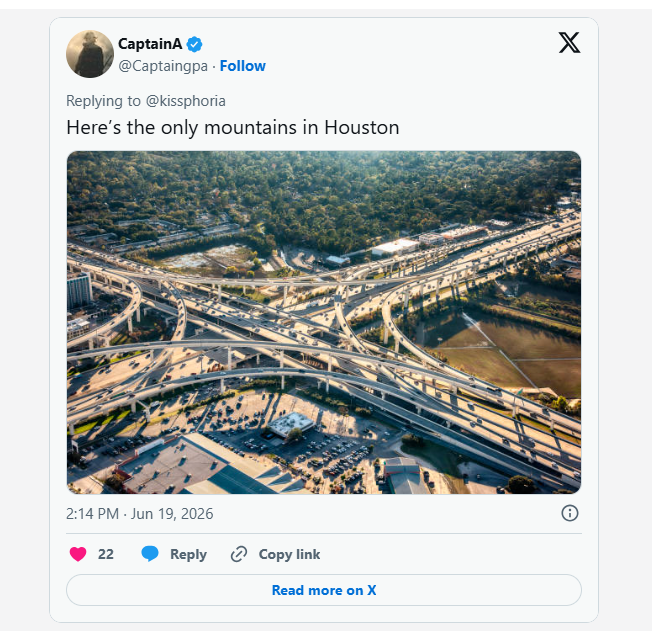Screen dimensions: 652x642
Task: Follow the @Captaingpa account
Action: 242,66
